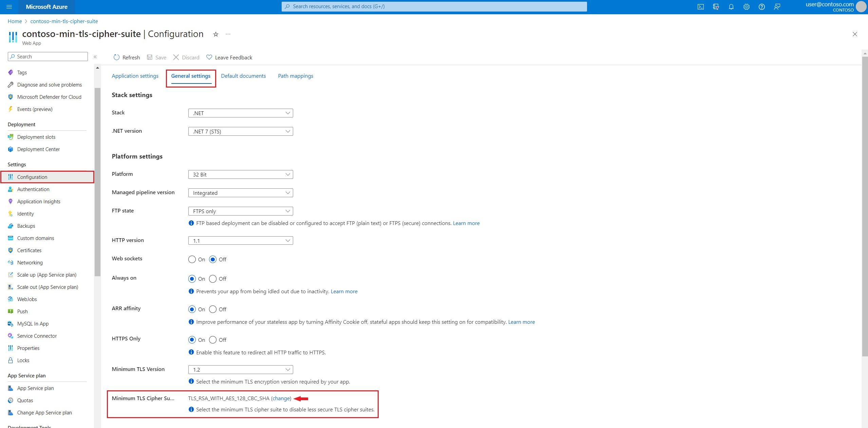Set HTTPS Only to Off

click(213, 340)
